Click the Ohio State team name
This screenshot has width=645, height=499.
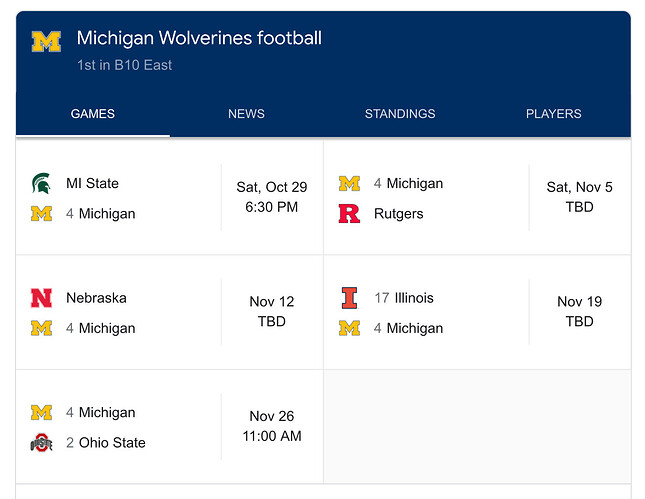(112, 443)
